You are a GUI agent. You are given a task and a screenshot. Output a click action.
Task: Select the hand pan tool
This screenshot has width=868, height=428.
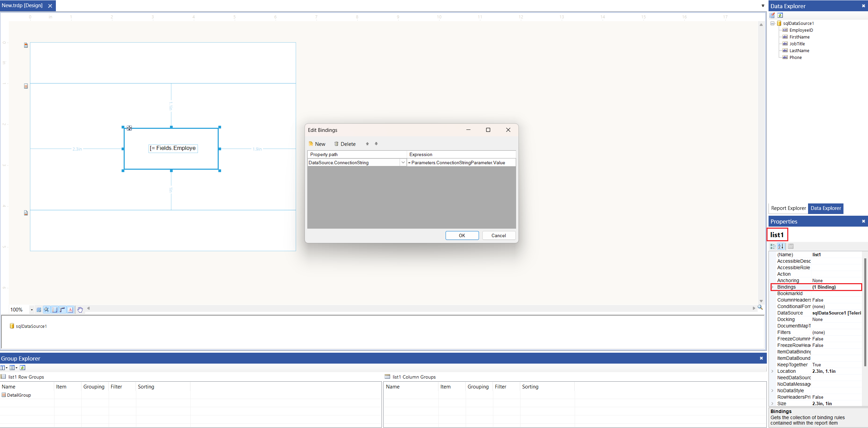80,310
